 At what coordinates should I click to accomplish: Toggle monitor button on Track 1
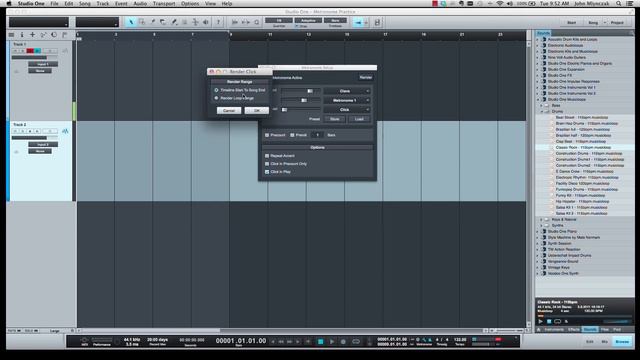coord(37,51)
